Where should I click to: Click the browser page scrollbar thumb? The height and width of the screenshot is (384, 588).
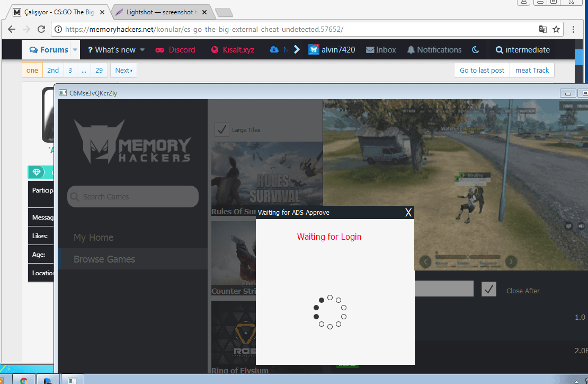tap(579, 57)
